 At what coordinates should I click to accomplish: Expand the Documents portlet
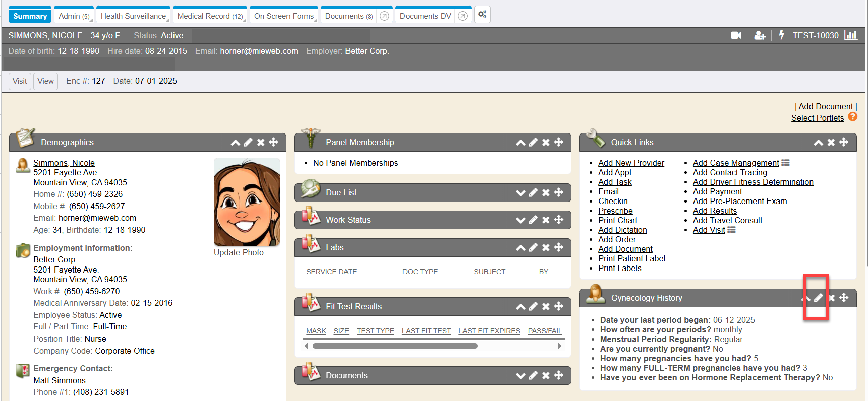[520, 375]
